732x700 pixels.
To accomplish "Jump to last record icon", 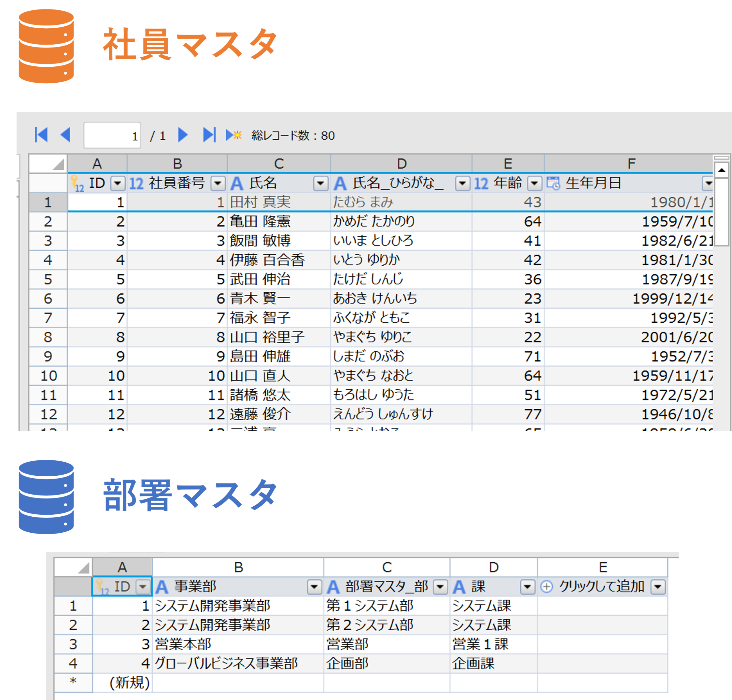I will [209, 135].
